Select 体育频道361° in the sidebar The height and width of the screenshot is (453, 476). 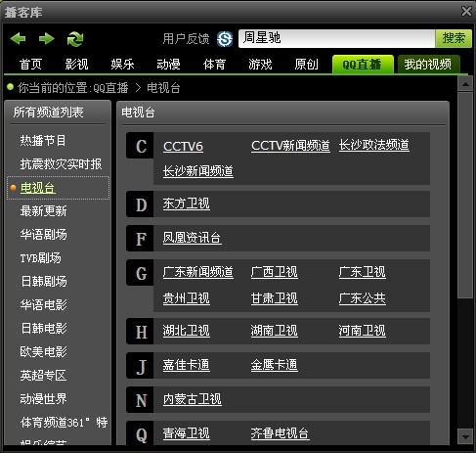[x=64, y=423]
